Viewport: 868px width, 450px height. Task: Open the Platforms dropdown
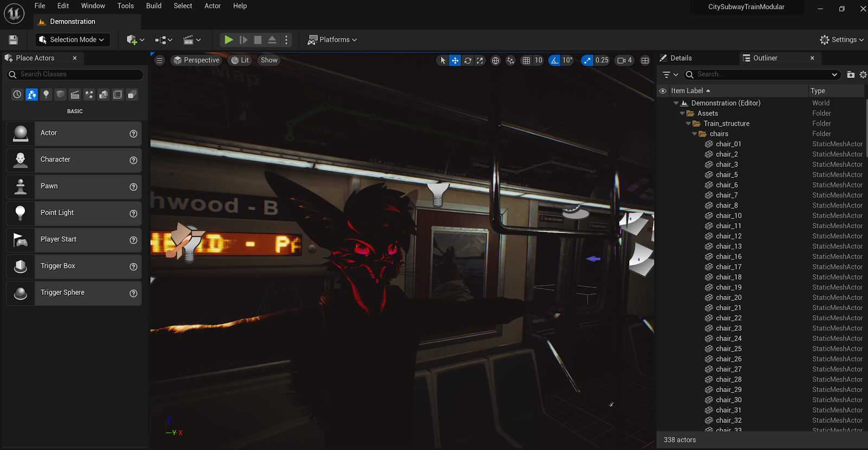pyautogui.click(x=332, y=40)
